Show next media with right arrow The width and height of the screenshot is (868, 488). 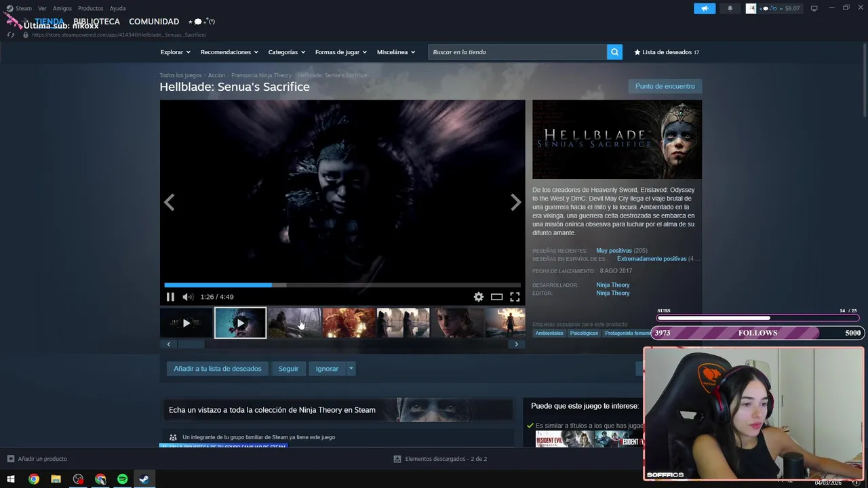[515, 202]
